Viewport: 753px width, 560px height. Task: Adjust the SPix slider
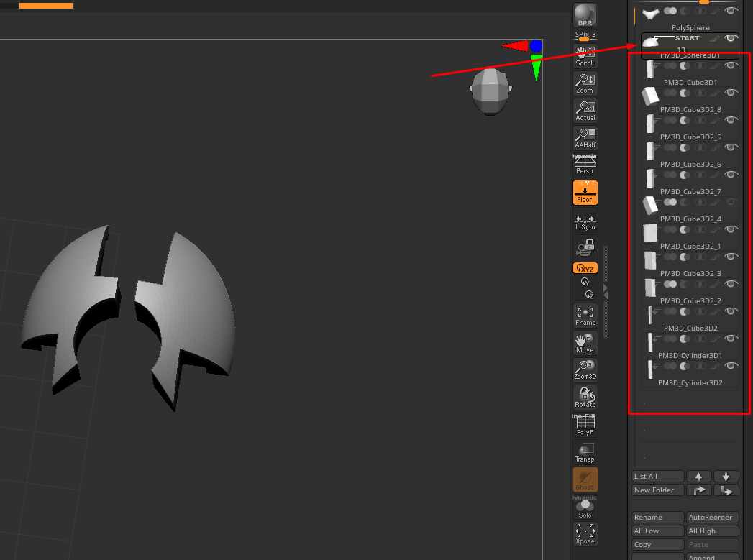[585, 36]
